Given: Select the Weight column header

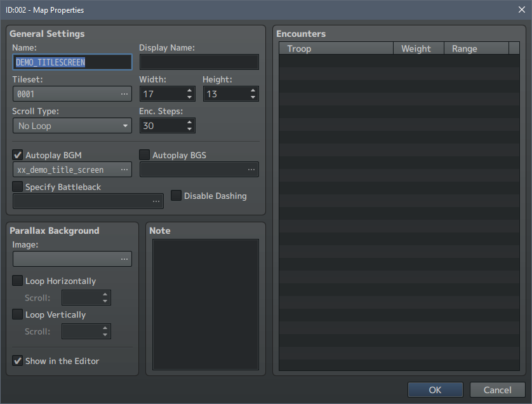Looking at the screenshot, I should (x=418, y=48).
